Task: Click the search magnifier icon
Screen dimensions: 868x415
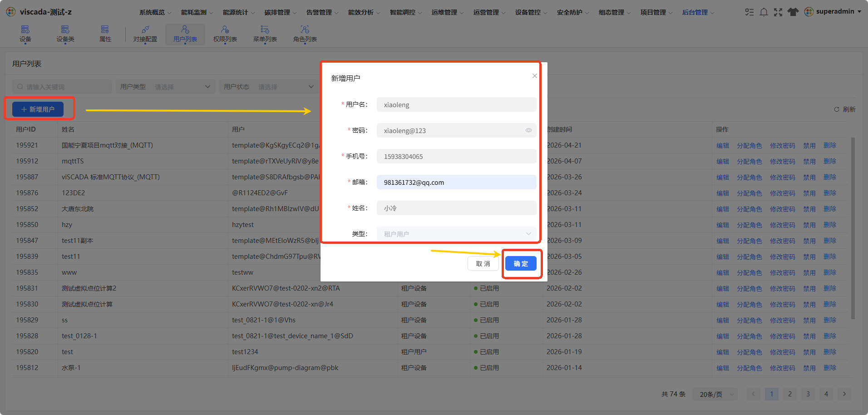Action: tap(20, 87)
